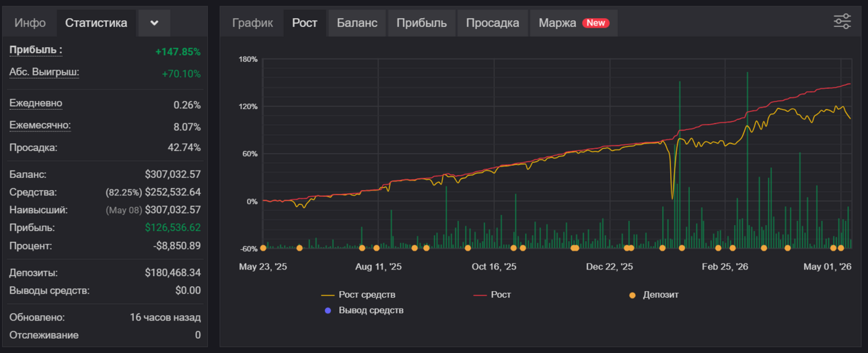
Task: Open the График chart tab
Action: pyautogui.click(x=252, y=23)
